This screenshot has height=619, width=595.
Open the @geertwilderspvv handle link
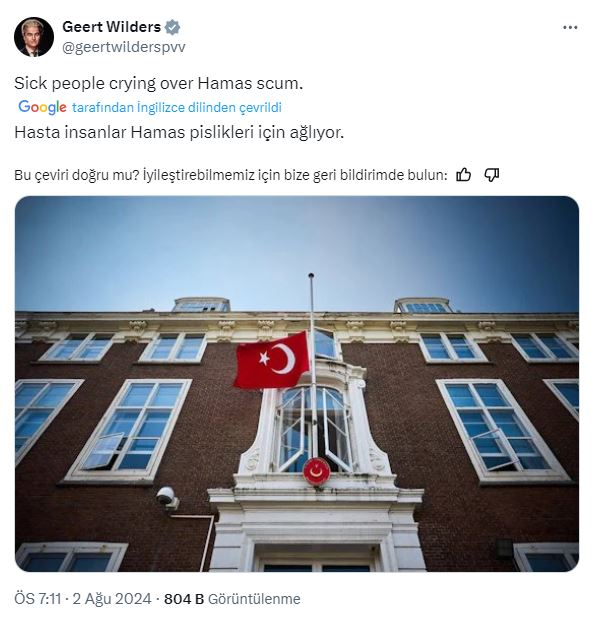click(x=124, y=47)
